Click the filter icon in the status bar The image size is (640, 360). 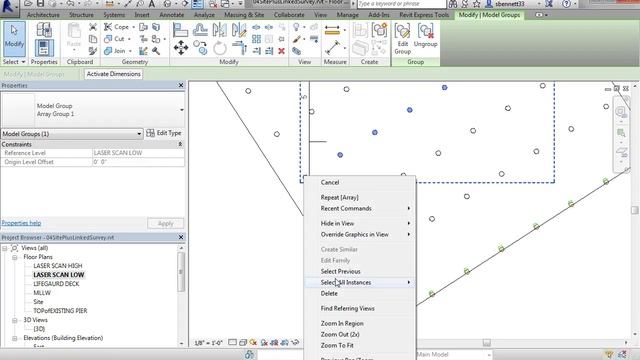coord(609,354)
